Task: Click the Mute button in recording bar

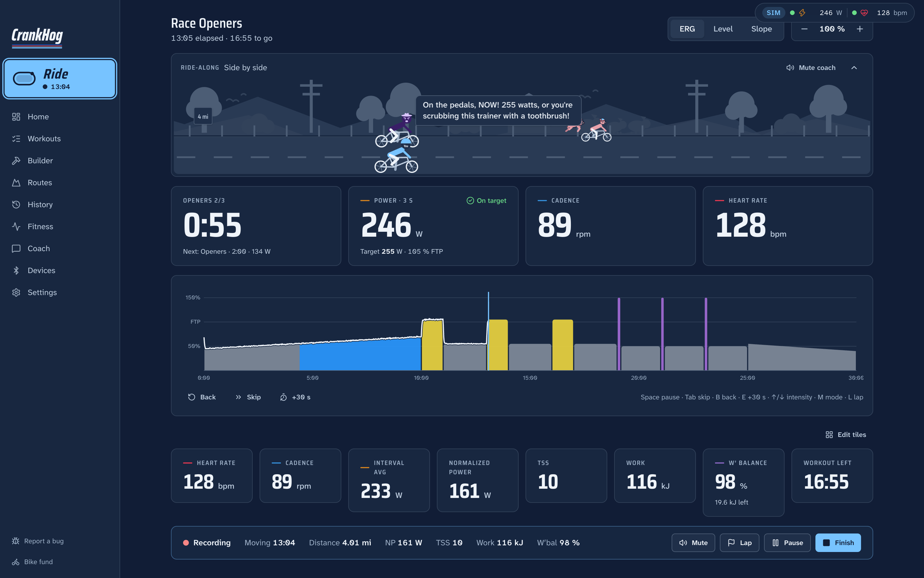Action: (693, 543)
